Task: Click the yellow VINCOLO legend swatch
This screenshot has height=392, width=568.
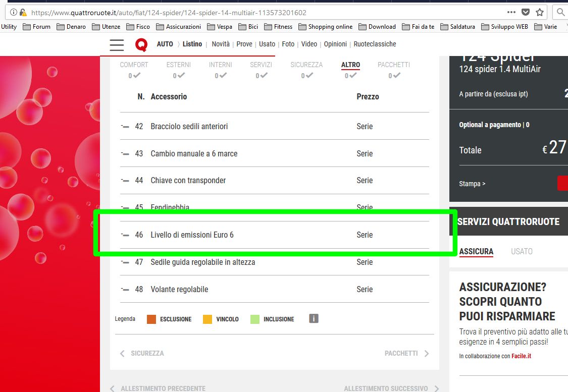Action: coord(208,319)
